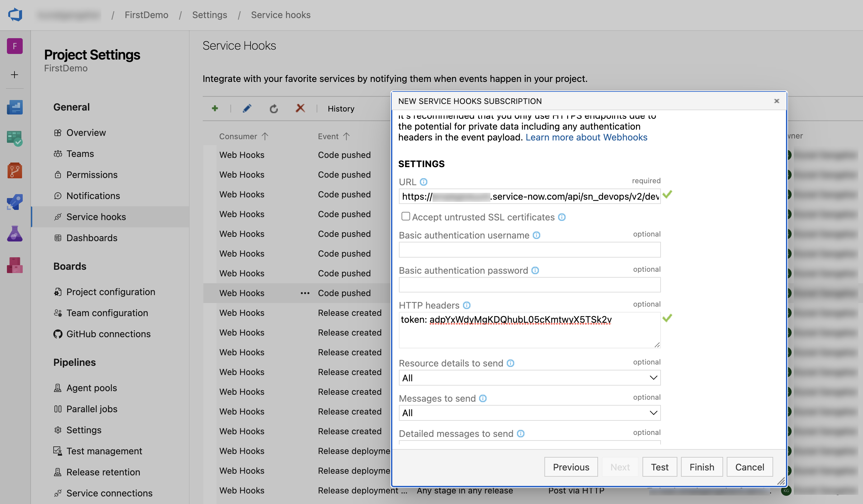863x504 pixels.
Task: Open info icon for Basic authentication password
Action: point(535,270)
